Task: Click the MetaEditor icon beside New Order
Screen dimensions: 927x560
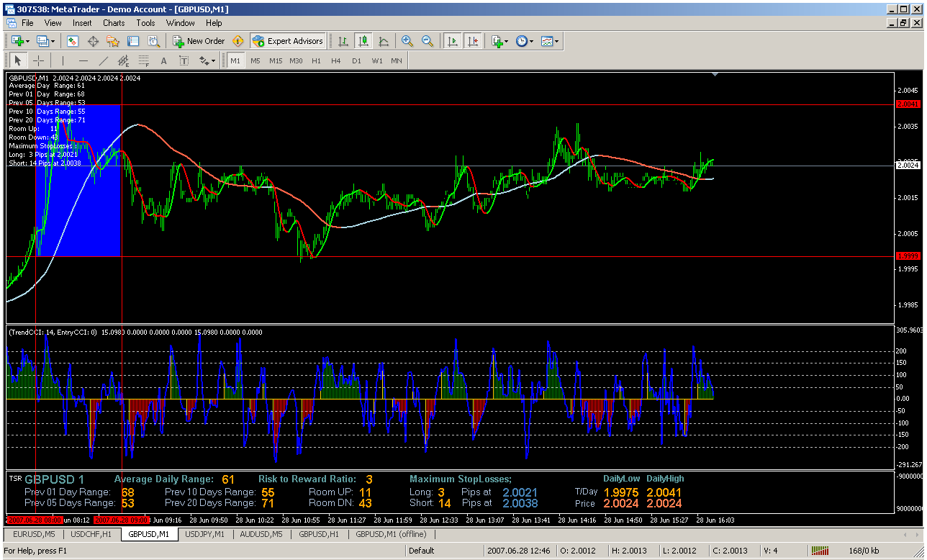Action: tap(238, 41)
